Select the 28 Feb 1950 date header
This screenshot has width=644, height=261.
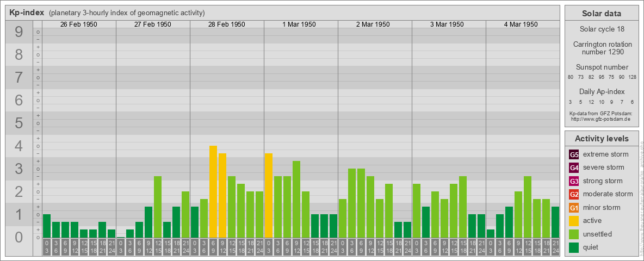[227, 24]
